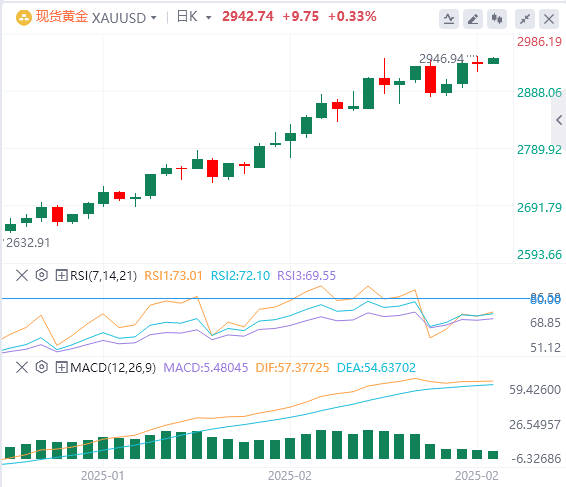Open RSI indicator settings hexagon icon

42,275
